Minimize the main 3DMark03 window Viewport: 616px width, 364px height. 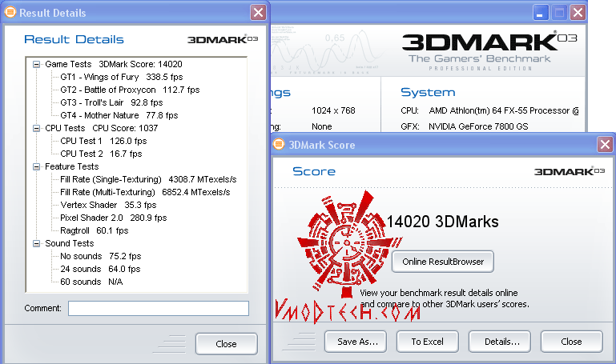(541, 13)
